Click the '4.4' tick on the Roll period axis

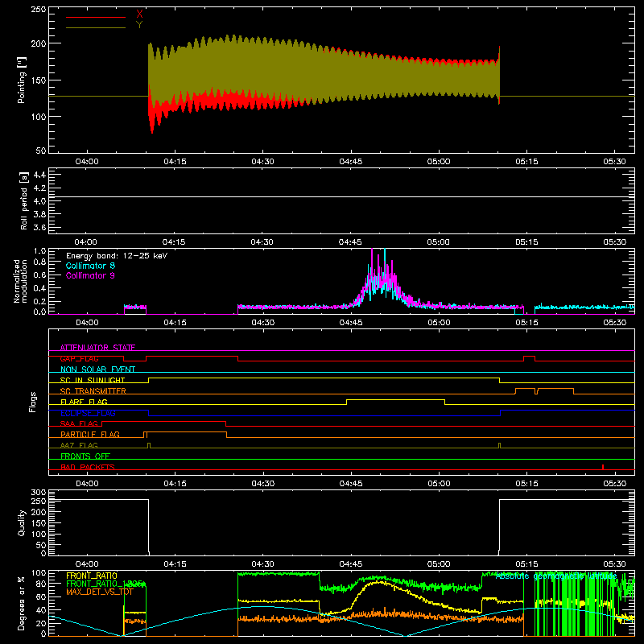click(39, 175)
